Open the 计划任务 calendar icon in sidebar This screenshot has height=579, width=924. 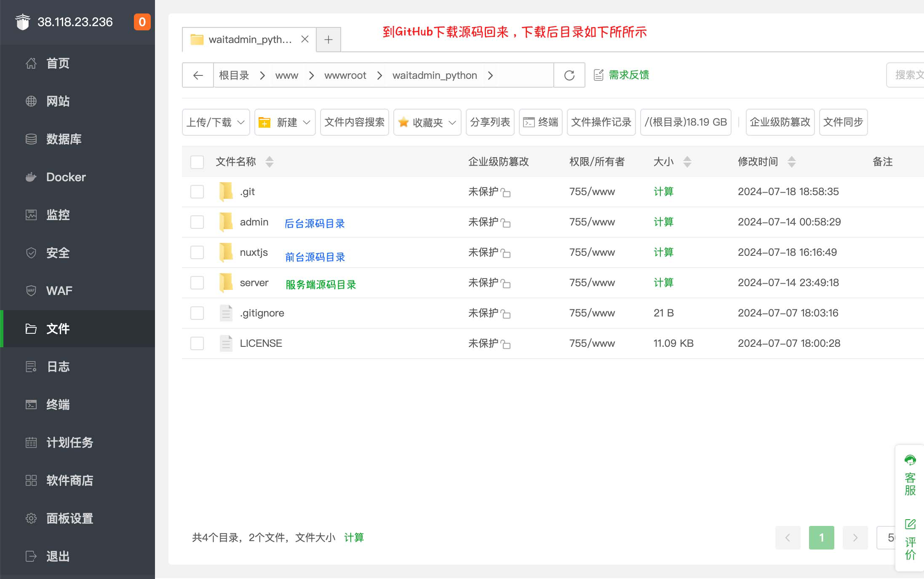tap(31, 442)
